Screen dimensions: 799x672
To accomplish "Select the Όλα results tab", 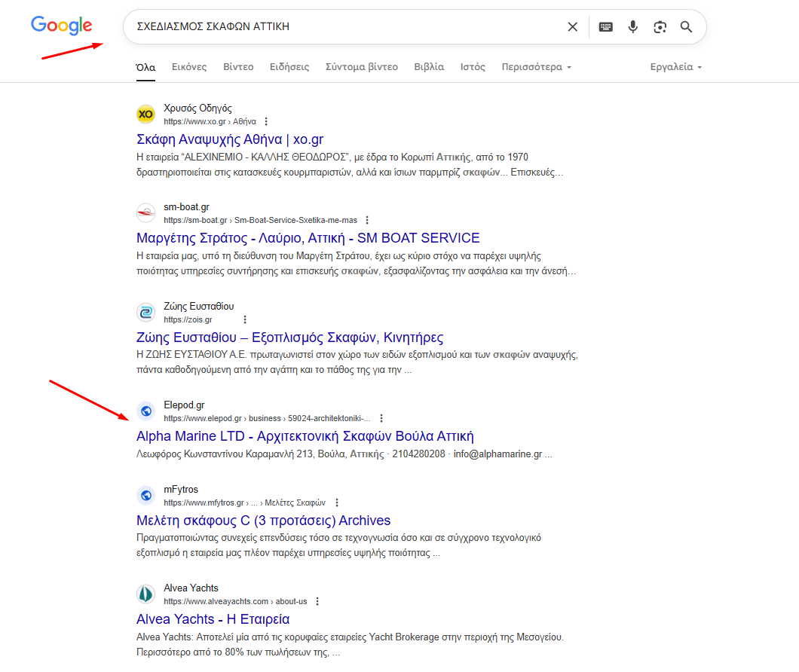I will [x=145, y=67].
